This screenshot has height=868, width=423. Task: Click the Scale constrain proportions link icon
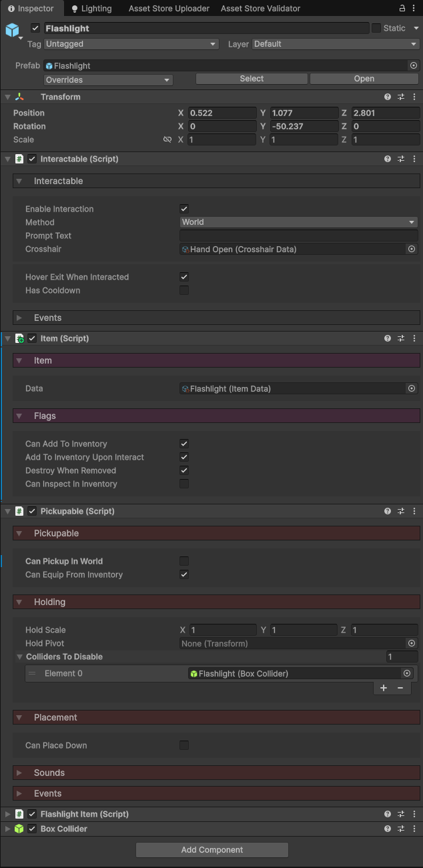click(x=167, y=140)
